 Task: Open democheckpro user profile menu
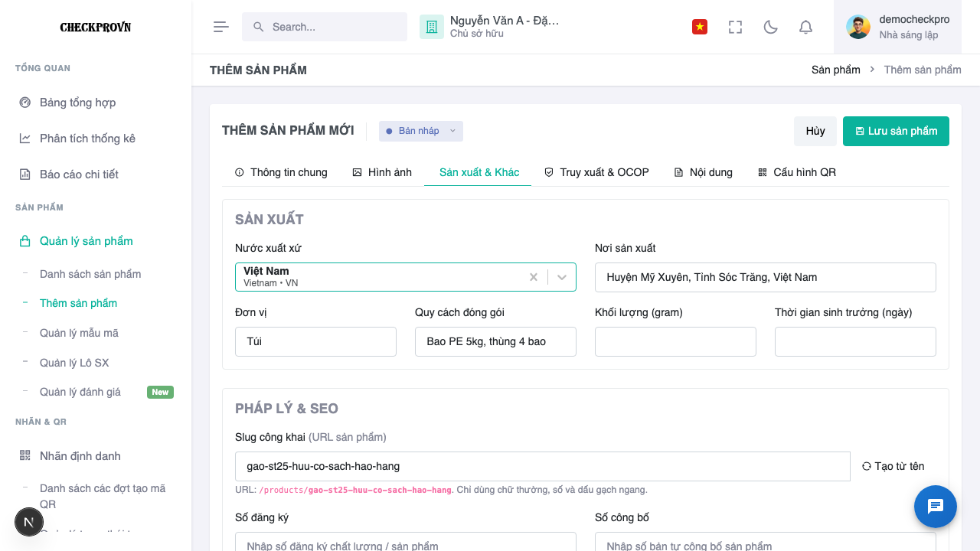click(897, 27)
